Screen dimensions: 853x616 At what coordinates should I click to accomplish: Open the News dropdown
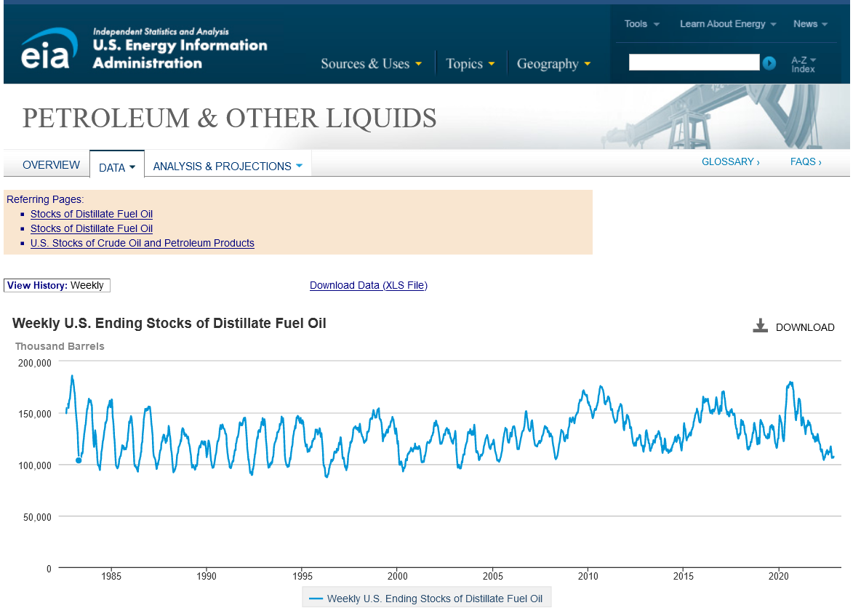point(810,24)
